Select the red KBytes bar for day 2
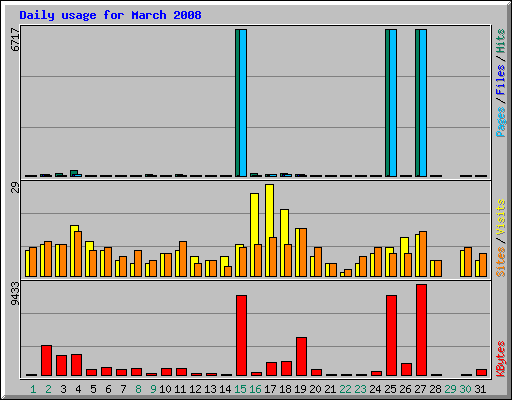Viewport: 512px width, 400px height. coord(46,361)
